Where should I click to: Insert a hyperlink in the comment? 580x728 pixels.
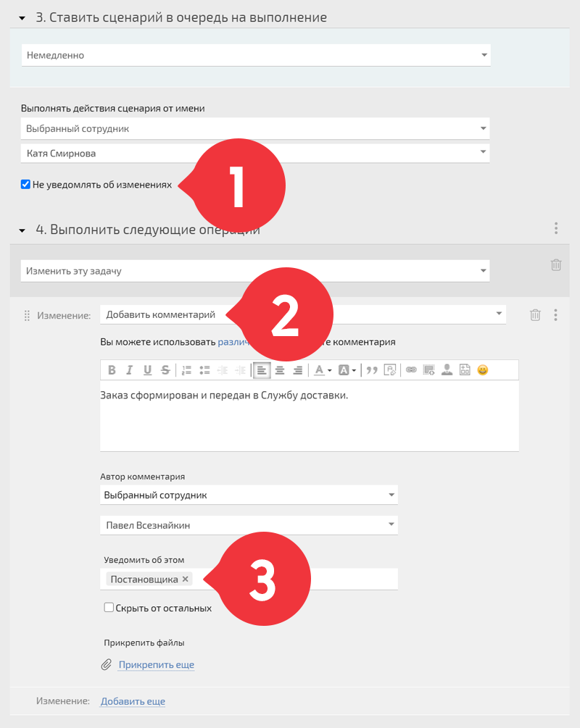pyautogui.click(x=411, y=370)
